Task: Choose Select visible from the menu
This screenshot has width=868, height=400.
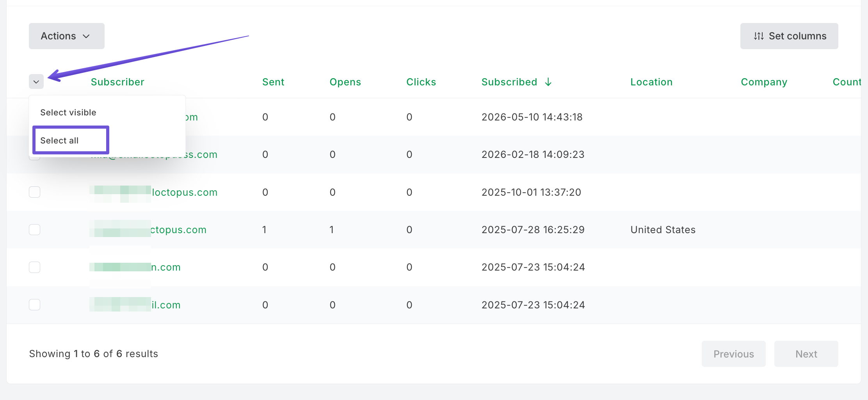Action: [x=68, y=112]
